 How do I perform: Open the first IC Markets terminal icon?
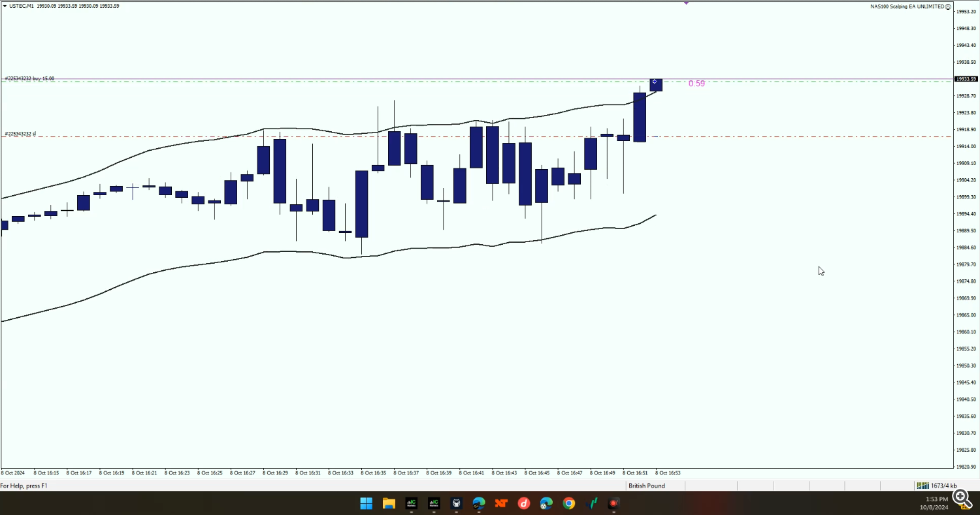tap(412, 503)
